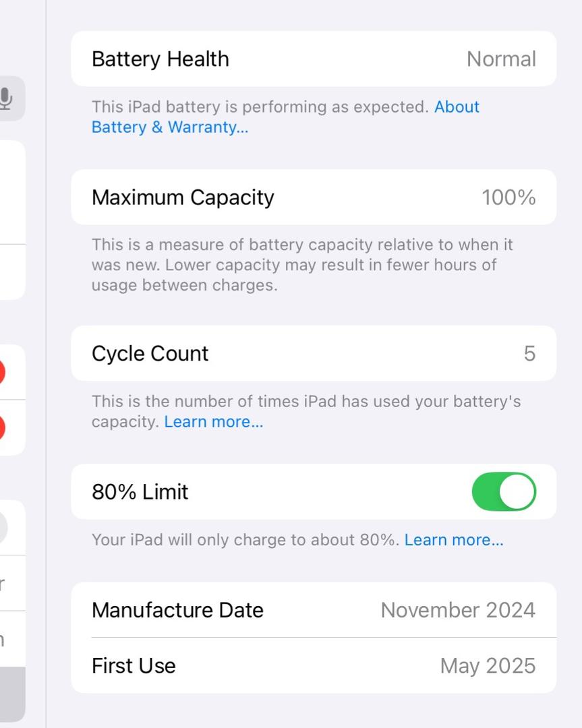The width and height of the screenshot is (582, 728).
Task: Tap the cycle count value 5
Action: coord(529,353)
